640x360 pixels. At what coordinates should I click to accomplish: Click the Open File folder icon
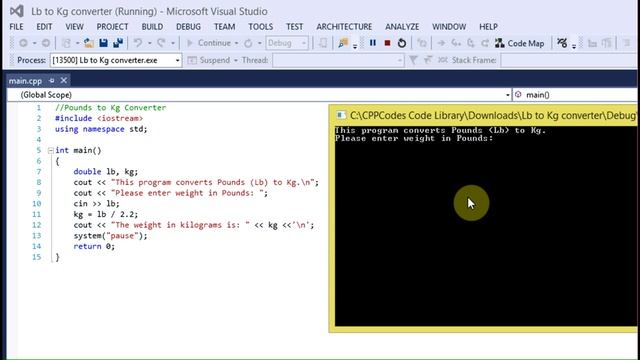coord(89,43)
